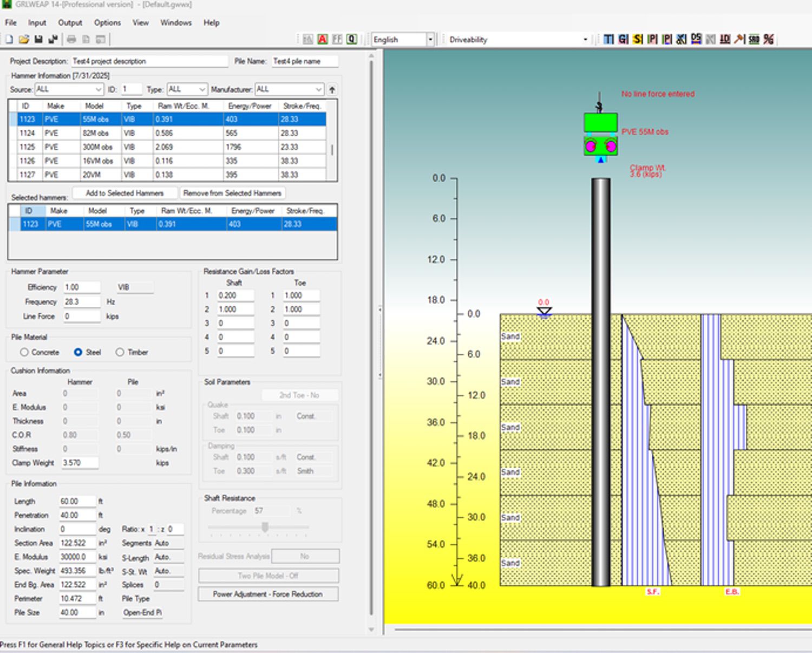812x653 pixels.
Task: Click the green SRD toolbar icon
Action: 754,39
